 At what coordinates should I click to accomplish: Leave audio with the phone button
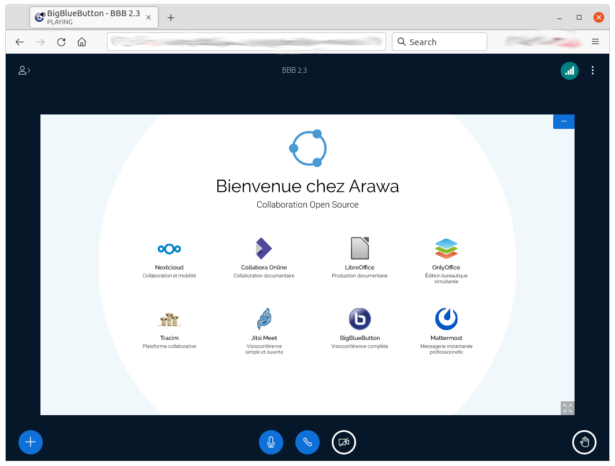pos(307,442)
